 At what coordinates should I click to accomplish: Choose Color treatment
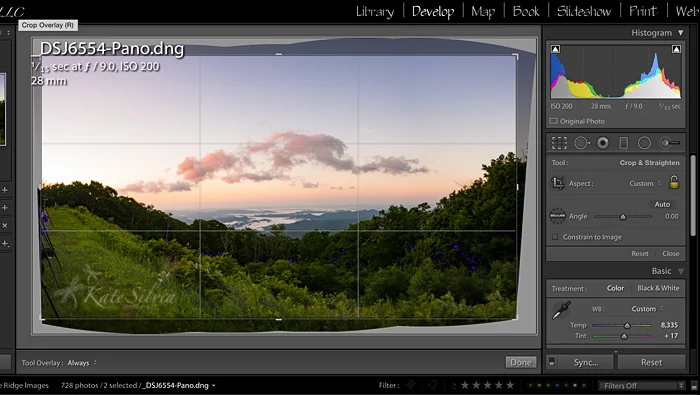pos(615,288)
